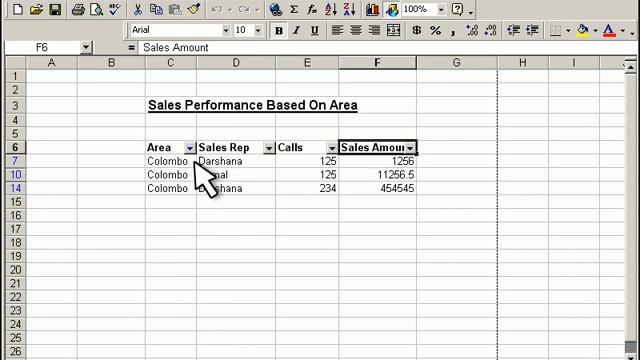This screenshot has height=360, width=640.
Task: Open Office Assistant help icon
Action: (458, 9)
